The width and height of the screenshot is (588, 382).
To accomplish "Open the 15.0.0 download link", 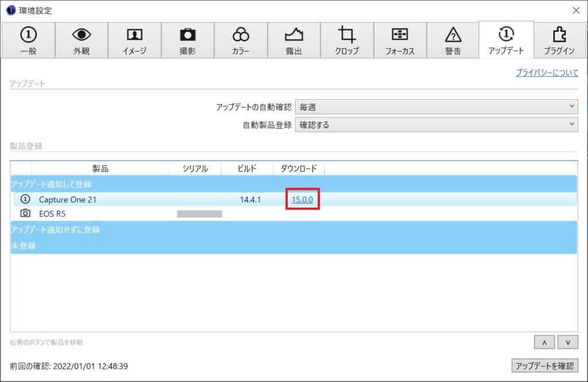I will pos(302,200).
